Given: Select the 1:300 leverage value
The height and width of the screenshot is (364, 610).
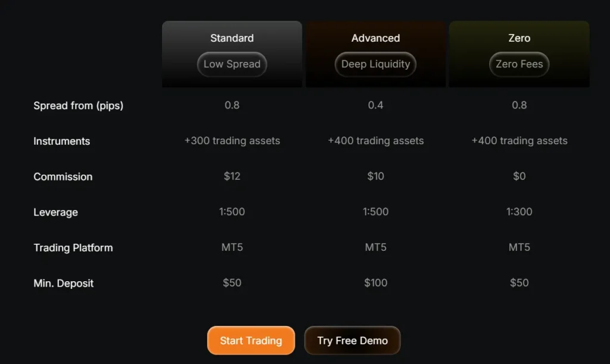Looking at the screenshot, I should pyautogui.click(x=519, y=212).
